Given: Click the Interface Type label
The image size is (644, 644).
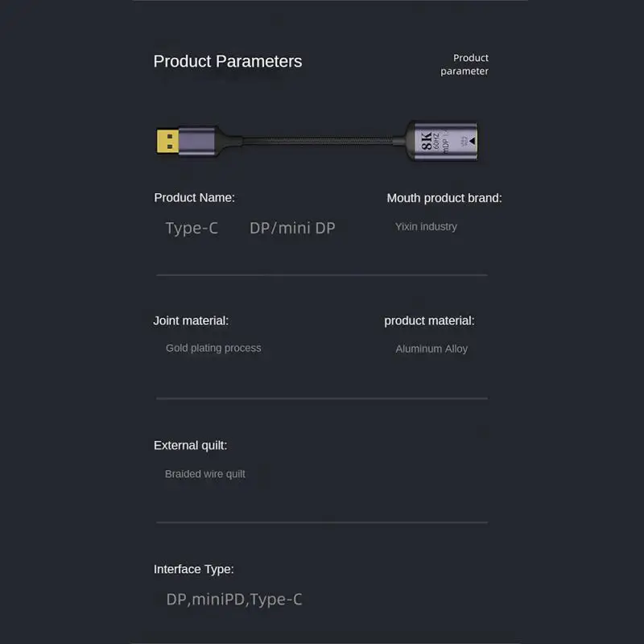Looking at the screenshot, I should [194, 569].
